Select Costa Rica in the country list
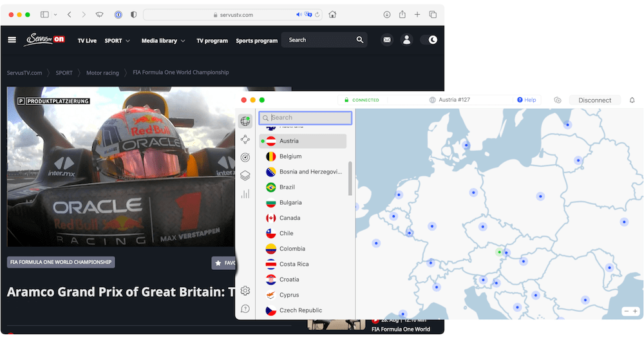 [x=303, y=264]
